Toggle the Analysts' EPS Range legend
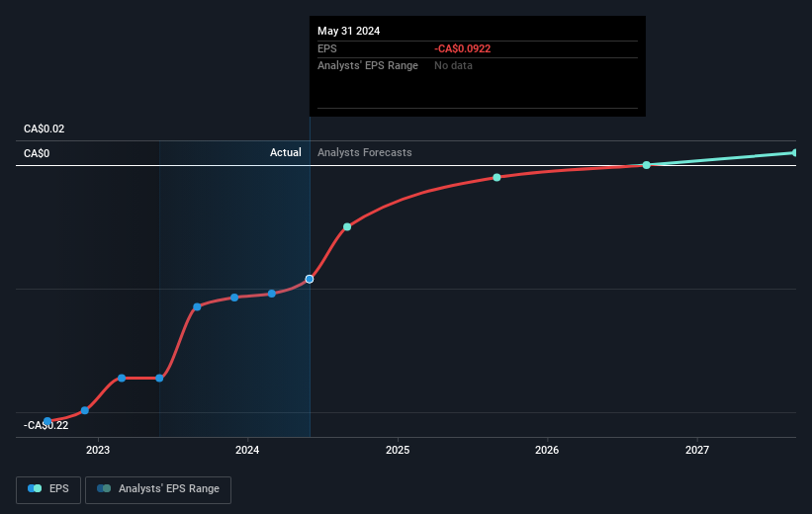 click(x=158, y=489)
